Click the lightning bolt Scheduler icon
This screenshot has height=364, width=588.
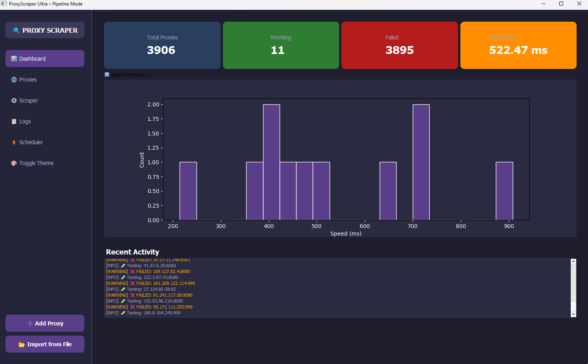pyautogui.click(x=14, y=142)
